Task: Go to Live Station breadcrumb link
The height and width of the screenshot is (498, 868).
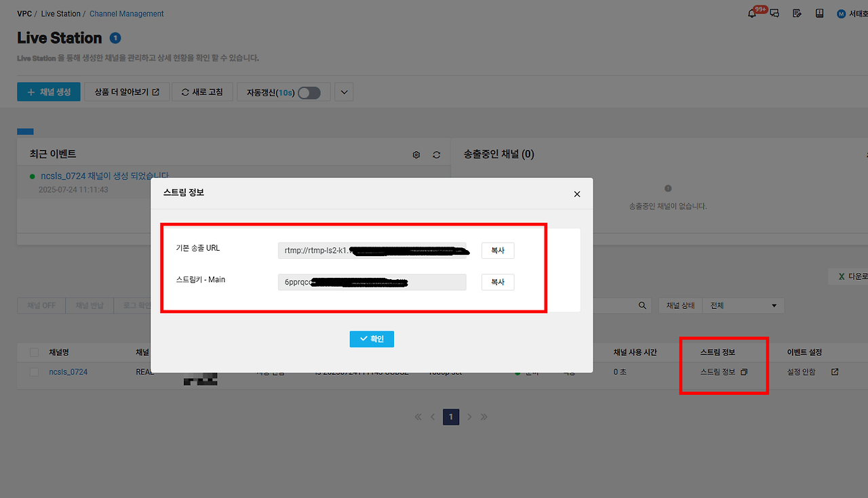Action: [x=60, y=13]
